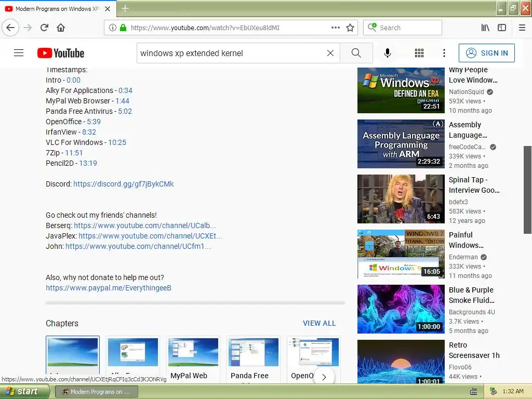Jump to OpenOffice timestamp 5:39
This screenshot has height=399, width=532.
(94, 122)
